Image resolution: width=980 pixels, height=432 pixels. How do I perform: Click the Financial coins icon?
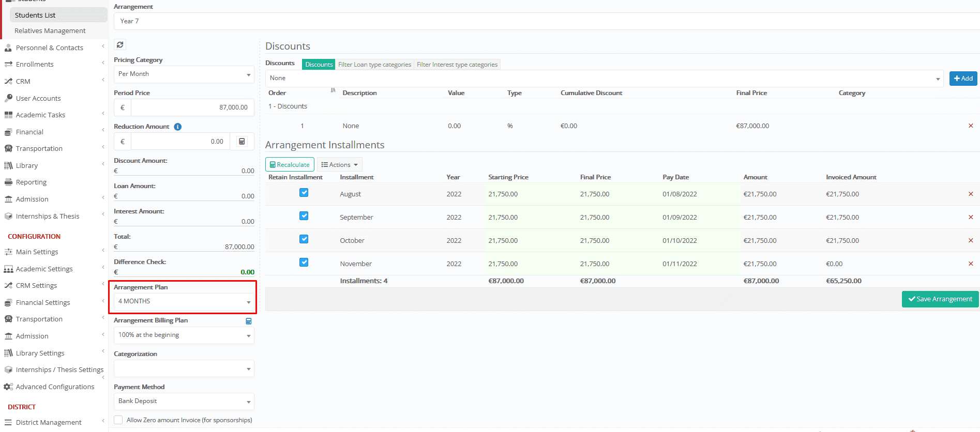(8, 132)
